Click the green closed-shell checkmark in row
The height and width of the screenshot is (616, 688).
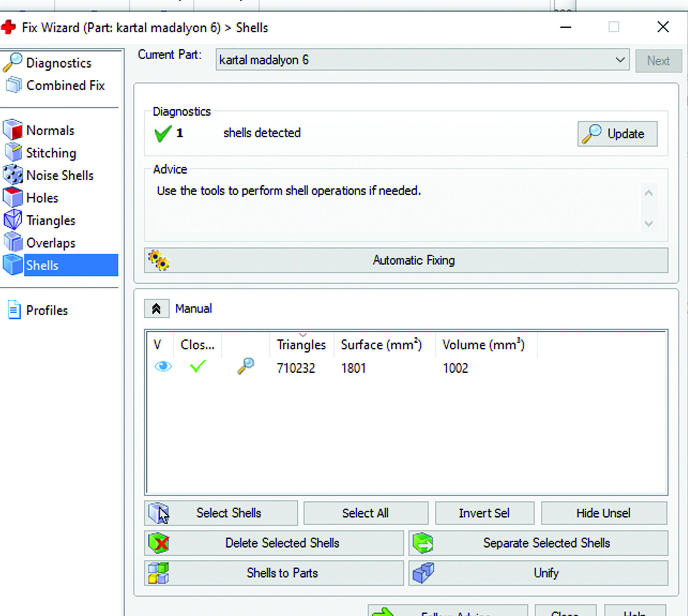pyautogui.click(x=198, y=366)
